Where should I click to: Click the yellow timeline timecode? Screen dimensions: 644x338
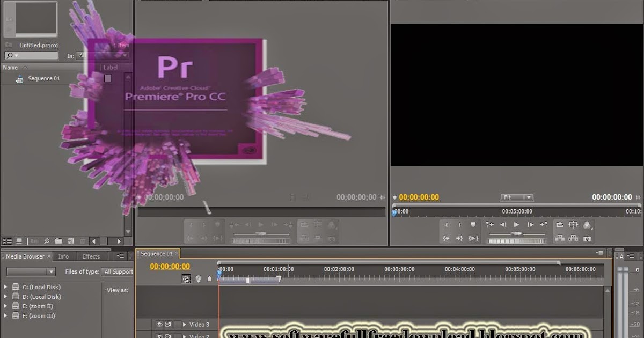click(x=170, y=266)
